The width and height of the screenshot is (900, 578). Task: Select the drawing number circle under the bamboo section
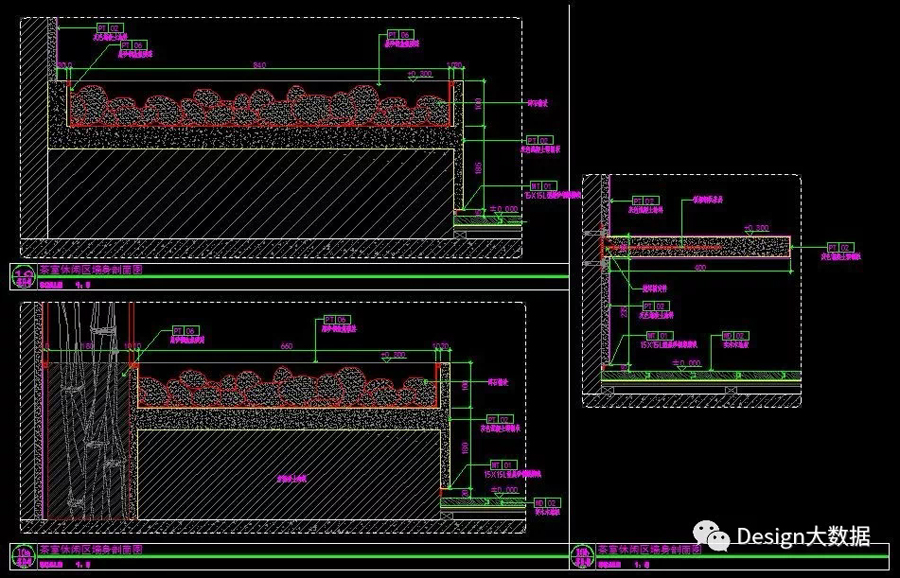(x=21, y=550)
